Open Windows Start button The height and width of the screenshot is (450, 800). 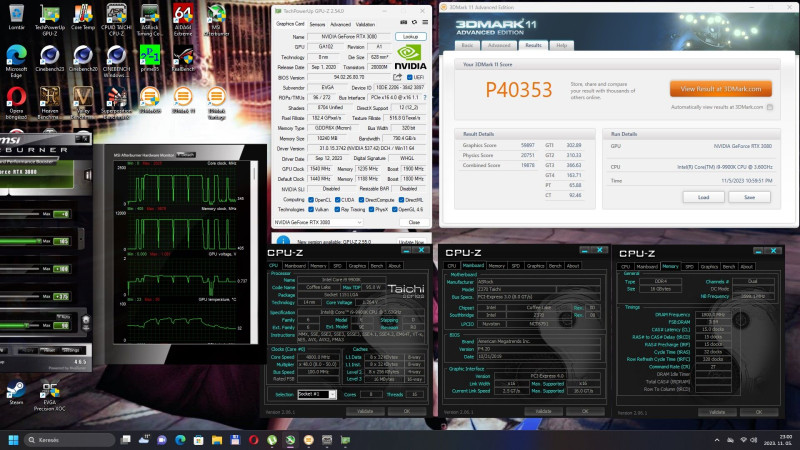click(14, 440)
